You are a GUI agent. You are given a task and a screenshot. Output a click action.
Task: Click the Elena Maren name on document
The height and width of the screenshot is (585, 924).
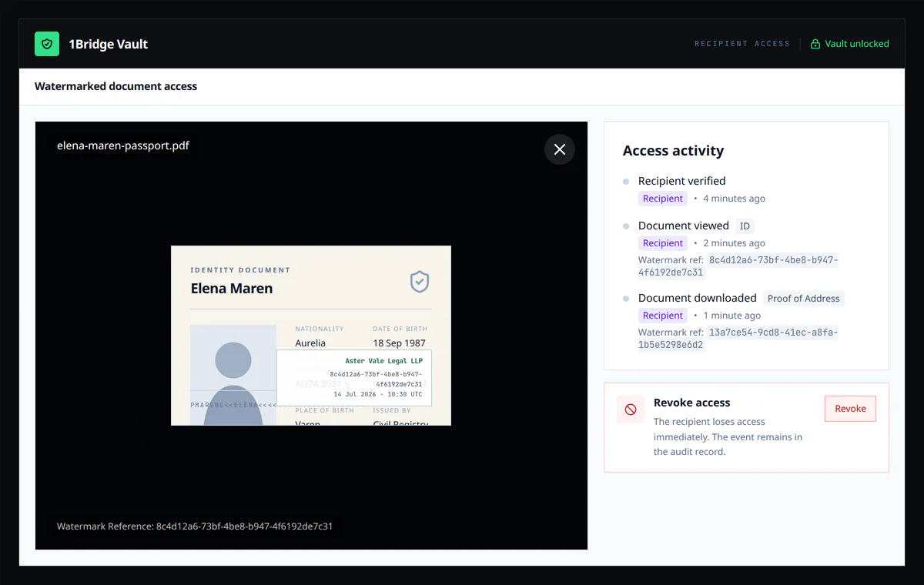tap(232, 289)
